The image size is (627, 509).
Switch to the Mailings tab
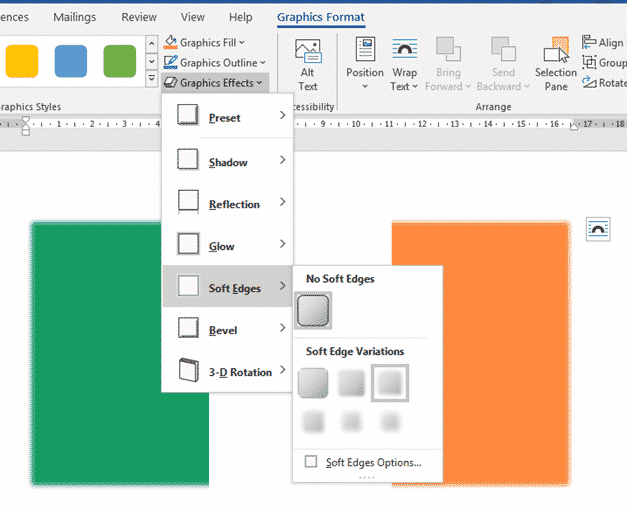(75, 17)
